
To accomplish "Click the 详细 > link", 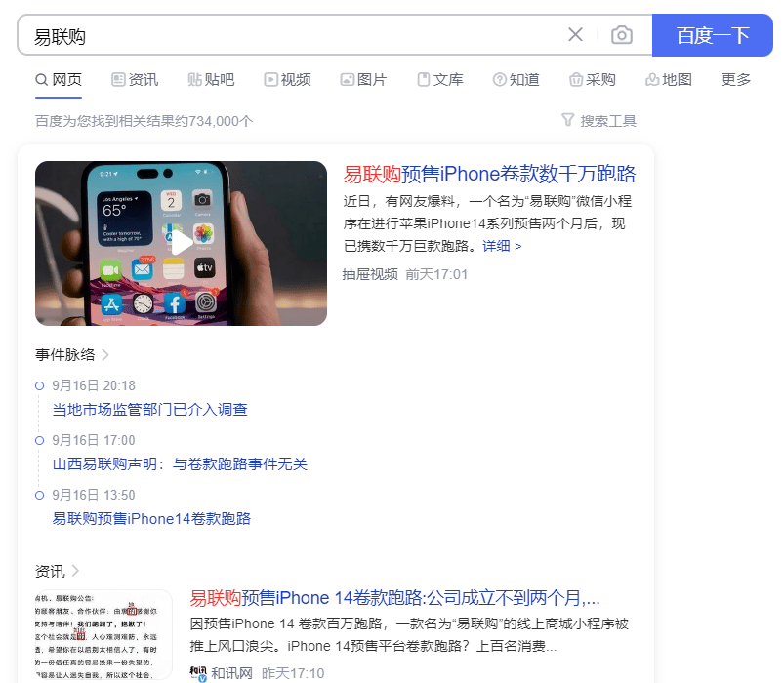I will 502,246.
